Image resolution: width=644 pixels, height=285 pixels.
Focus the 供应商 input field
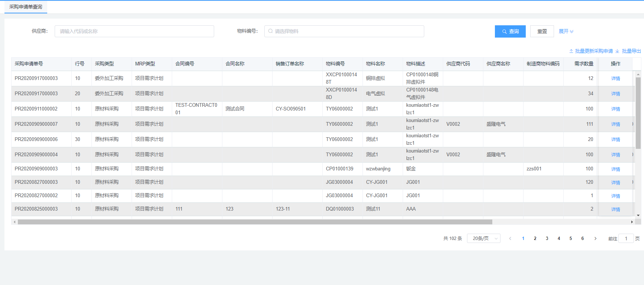pyautogui.click(x=134, y=31)
